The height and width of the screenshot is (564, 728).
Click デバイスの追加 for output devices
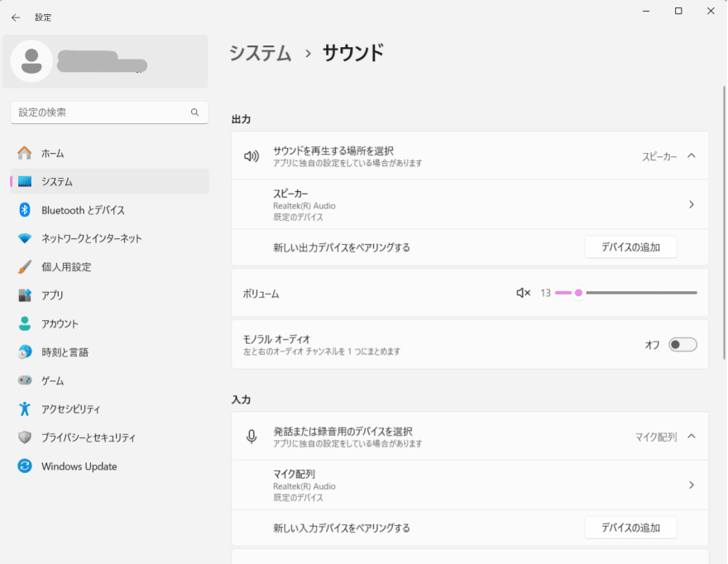tap(630, 247)
